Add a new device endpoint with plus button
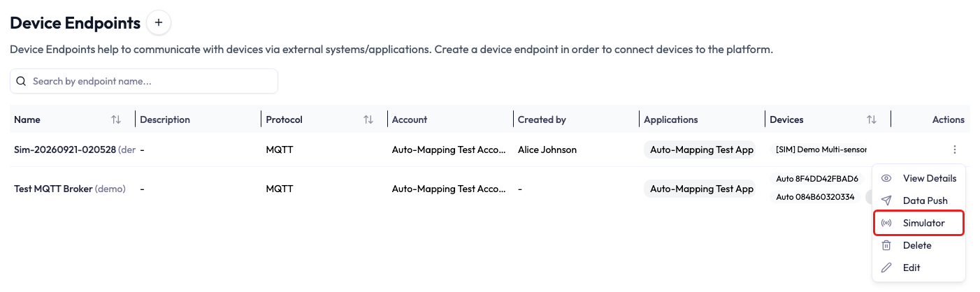 (159, 23)
